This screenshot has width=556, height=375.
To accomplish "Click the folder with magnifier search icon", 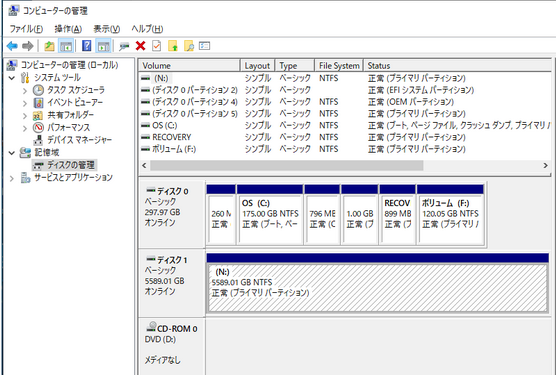I will click(189, 46).
